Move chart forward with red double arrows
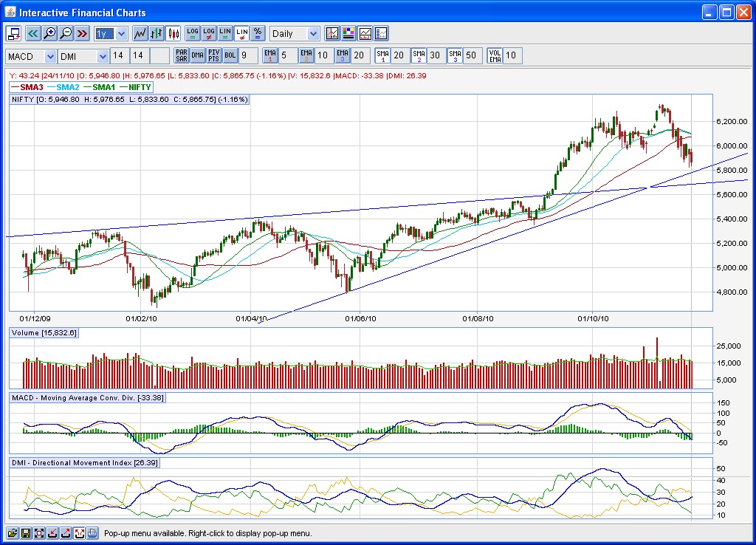 [x=83, y=33]
